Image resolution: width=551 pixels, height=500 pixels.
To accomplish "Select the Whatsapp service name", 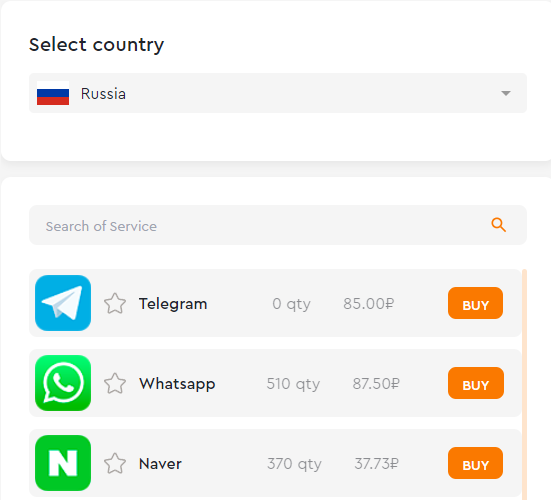I will click(x=177, y=384).
